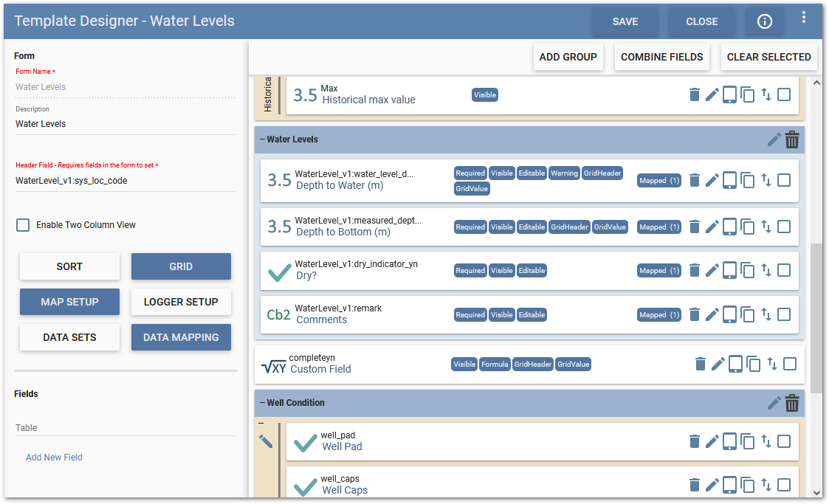Collapse the Water Levels group
The height and width of the screenshot is (504, 829).
pyautogui.click(x=262, y=139)
